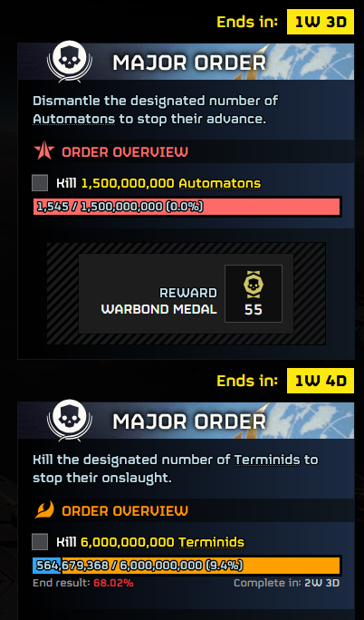Image resolution: width=364 pixels, height=620 pixels.
Task: Click the 1W 3D countdown badge
Action: coord(321,22)
